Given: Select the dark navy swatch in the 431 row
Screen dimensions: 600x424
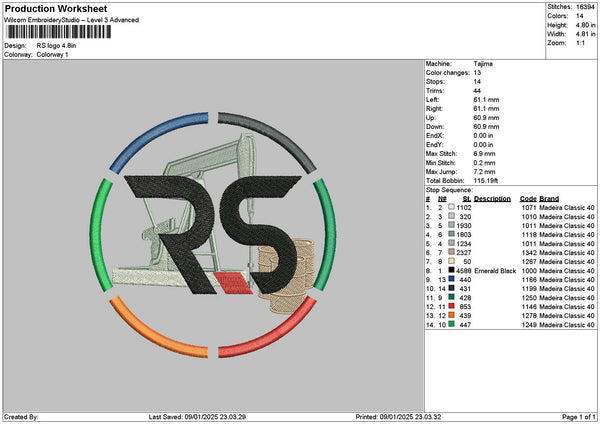Looking at the screenshot, I should coord(452,288).
